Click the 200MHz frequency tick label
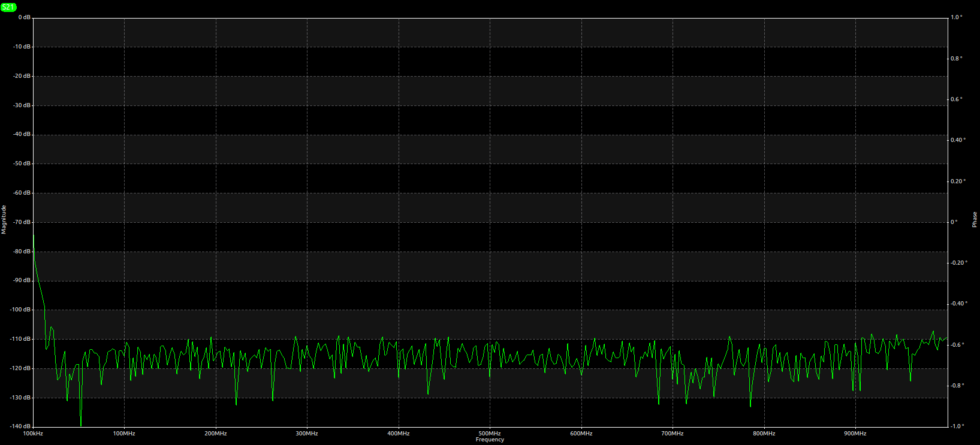Viewport: 980px width, 445px height. coord(216,433)
